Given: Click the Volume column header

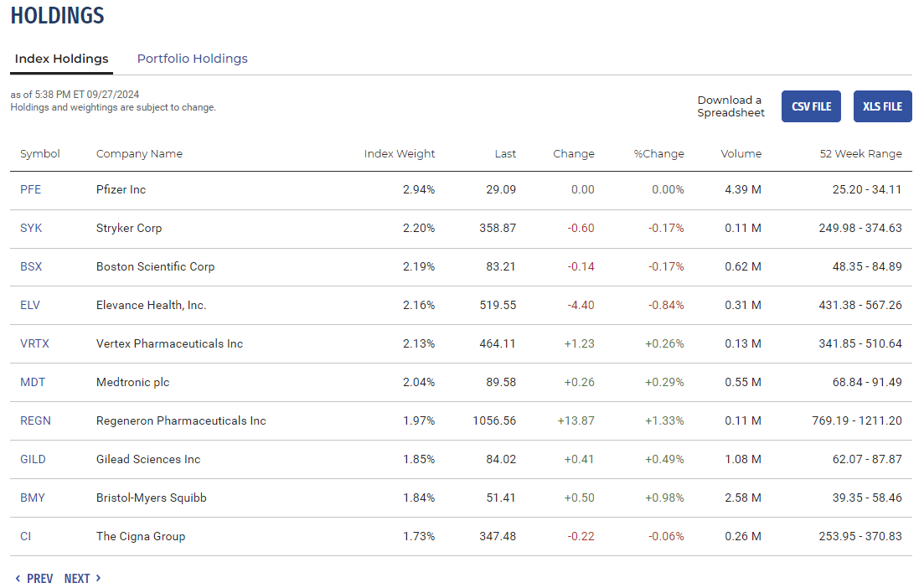Looking at the screenshot, I should point(741,154).
